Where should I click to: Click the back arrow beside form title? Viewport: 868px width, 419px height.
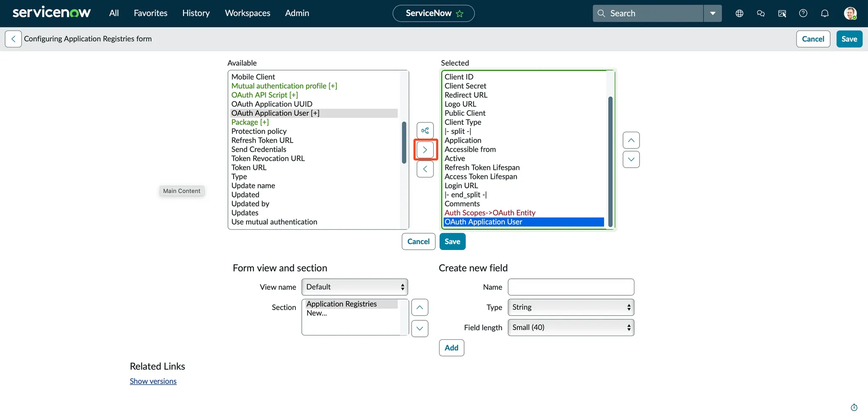point(13,39)
